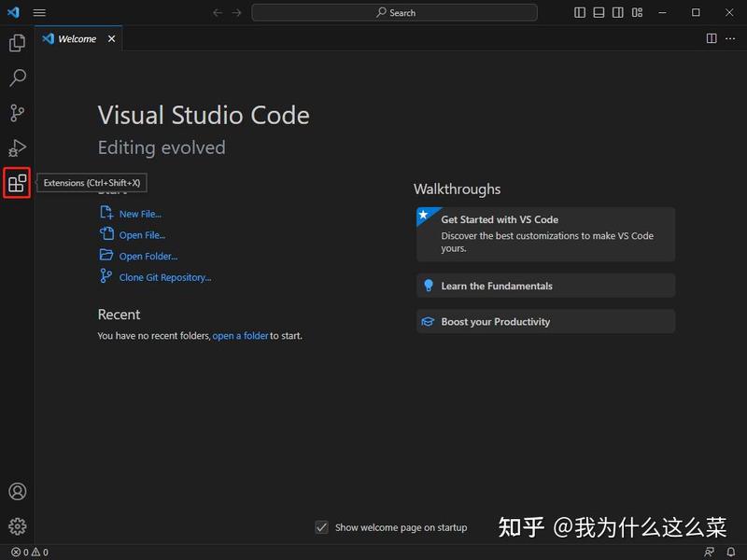
Task: Click the notifications bell in status bar
Action: [731, 552]
